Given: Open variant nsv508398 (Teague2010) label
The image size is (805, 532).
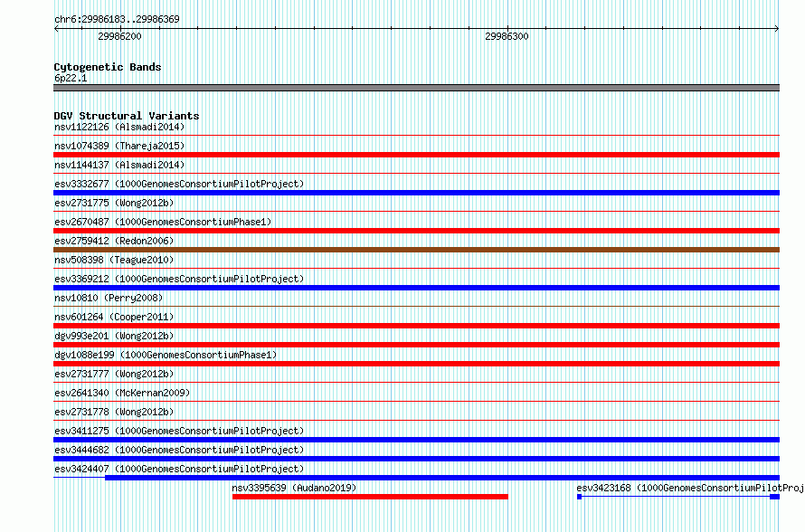Looking at the screenshot, I should click(x=114, y=260).
